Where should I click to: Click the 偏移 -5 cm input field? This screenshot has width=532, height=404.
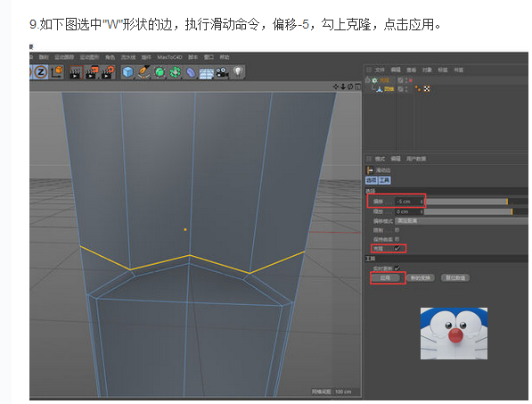[408, 202]
